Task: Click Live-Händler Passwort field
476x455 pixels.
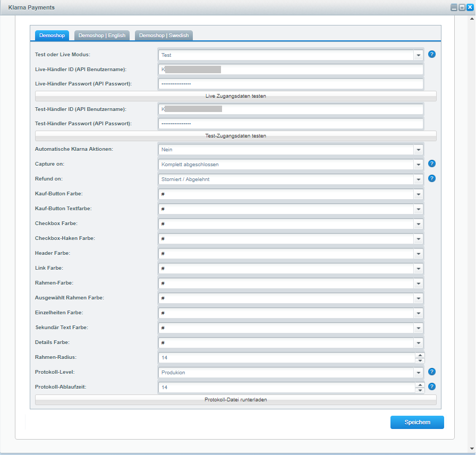Action: (291, 84)
